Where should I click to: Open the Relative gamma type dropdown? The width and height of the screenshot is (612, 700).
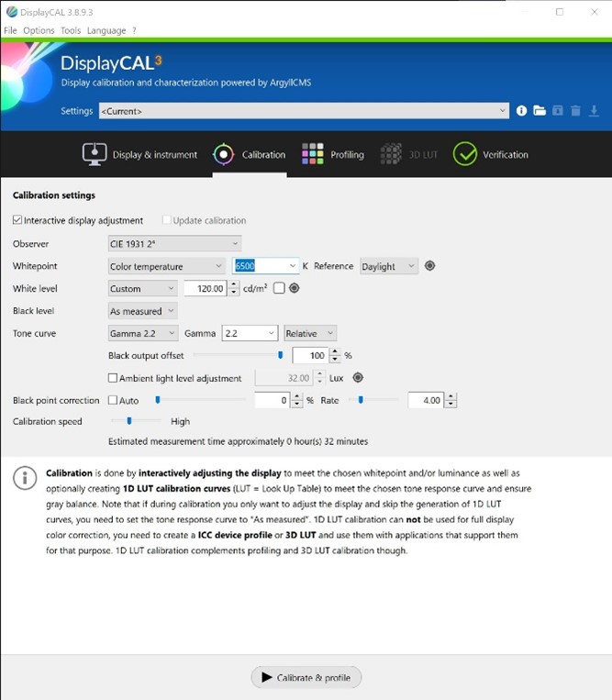310,333
